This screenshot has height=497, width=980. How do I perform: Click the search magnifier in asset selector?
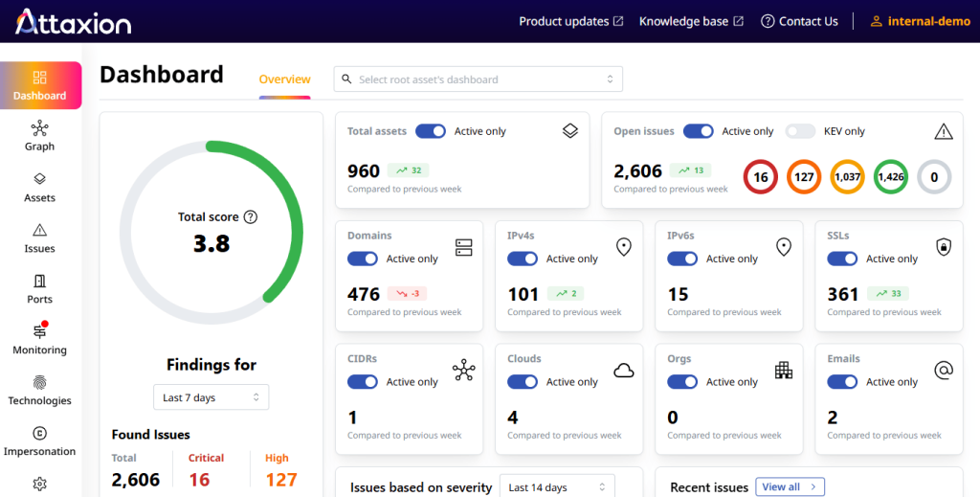coord(346,79)
